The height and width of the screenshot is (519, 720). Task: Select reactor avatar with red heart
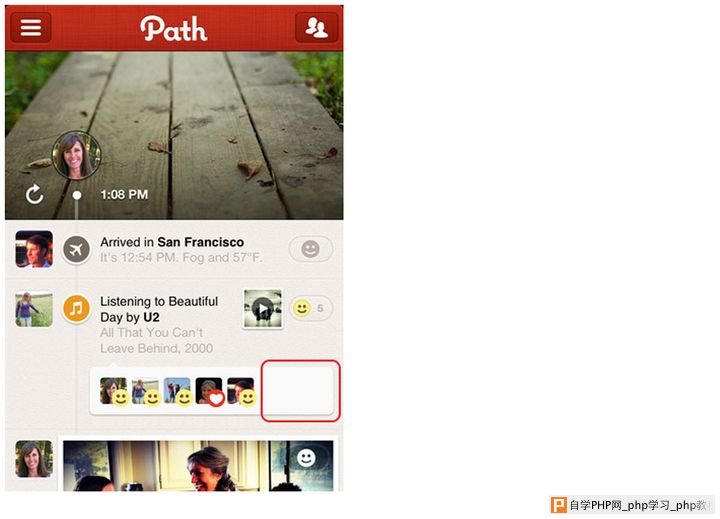(x=209, y=391)
